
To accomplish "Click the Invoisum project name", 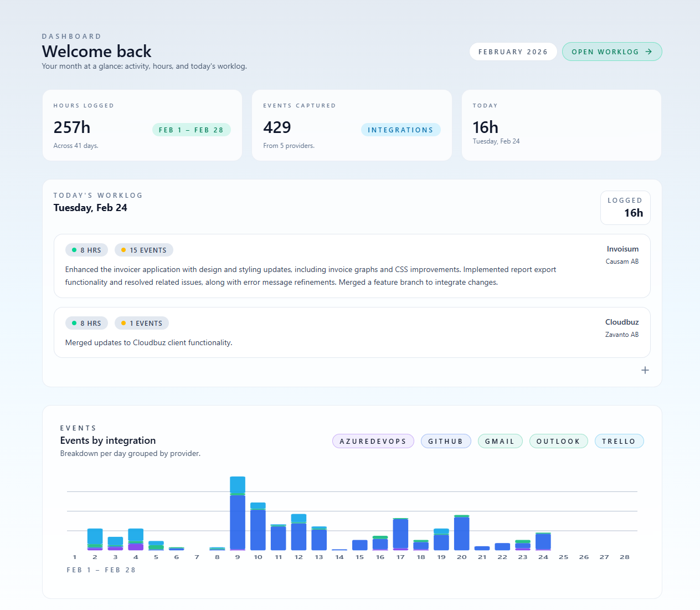I will [x=622, y=249].
